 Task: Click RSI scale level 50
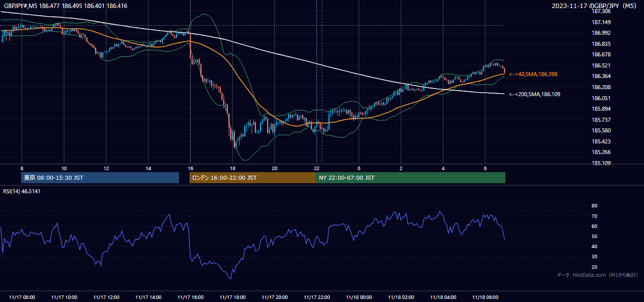point(595,236)
